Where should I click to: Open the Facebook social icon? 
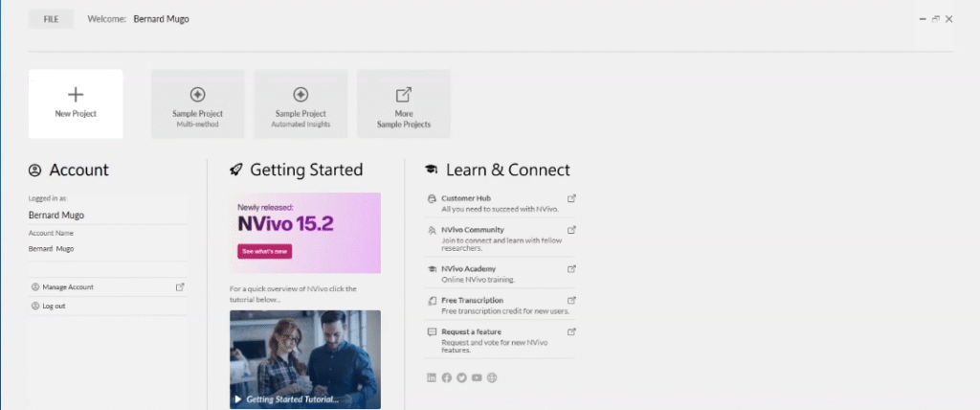click(x=447, y=377)
